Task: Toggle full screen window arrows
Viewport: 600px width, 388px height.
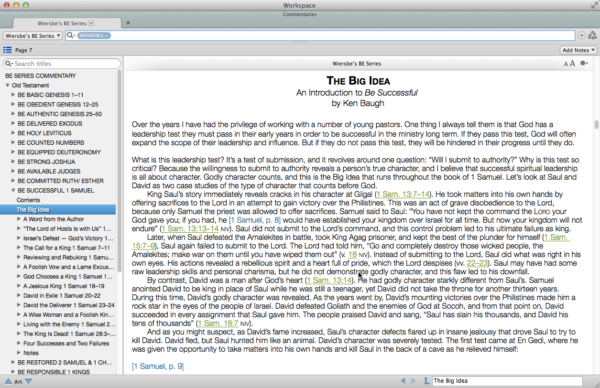Action: coord(594,5)
